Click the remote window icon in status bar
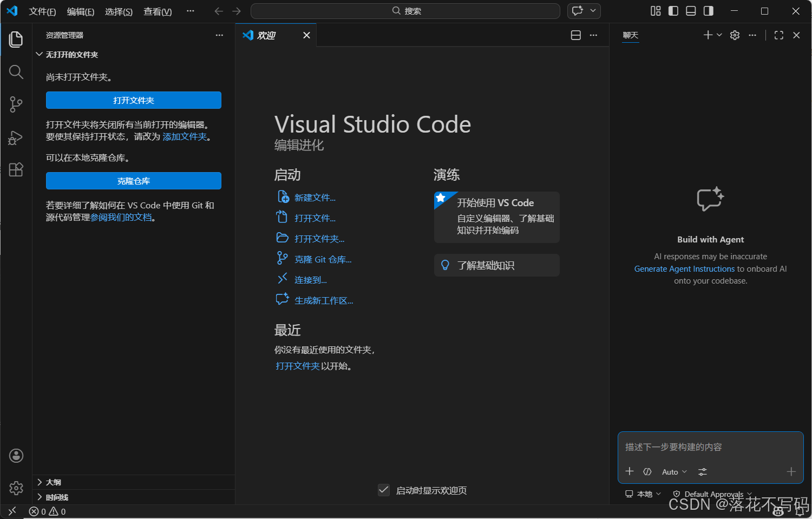 12,511
